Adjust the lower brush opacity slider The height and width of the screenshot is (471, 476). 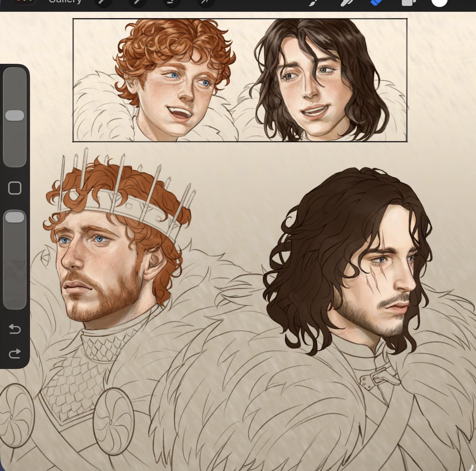(15, 259)
